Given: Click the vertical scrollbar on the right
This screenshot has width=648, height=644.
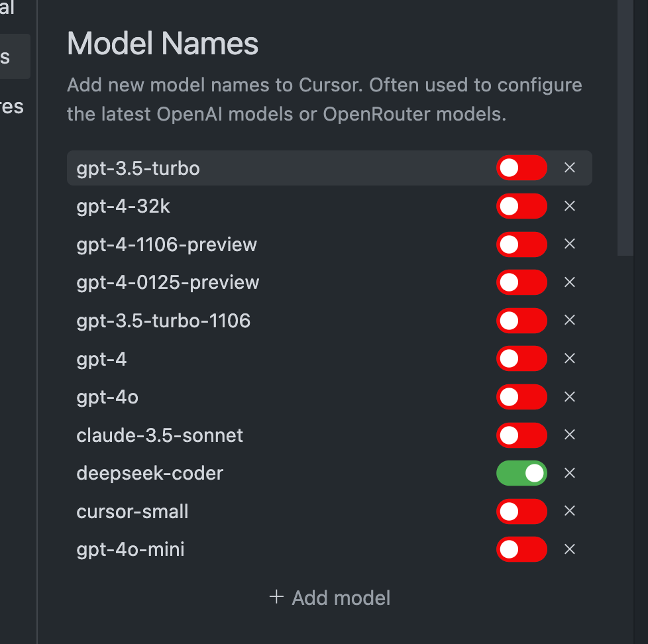Looking at the screenshot, I should click(x=625, y=126).
